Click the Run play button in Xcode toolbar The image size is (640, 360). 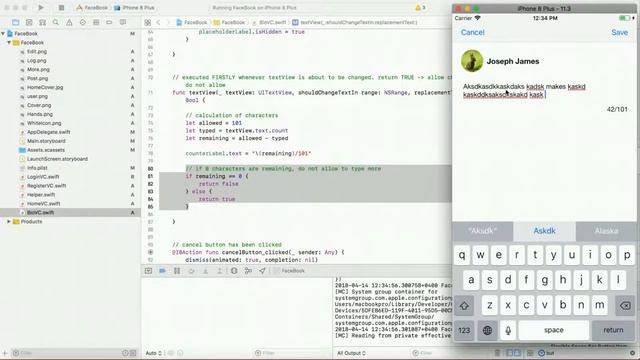[41, 8]
